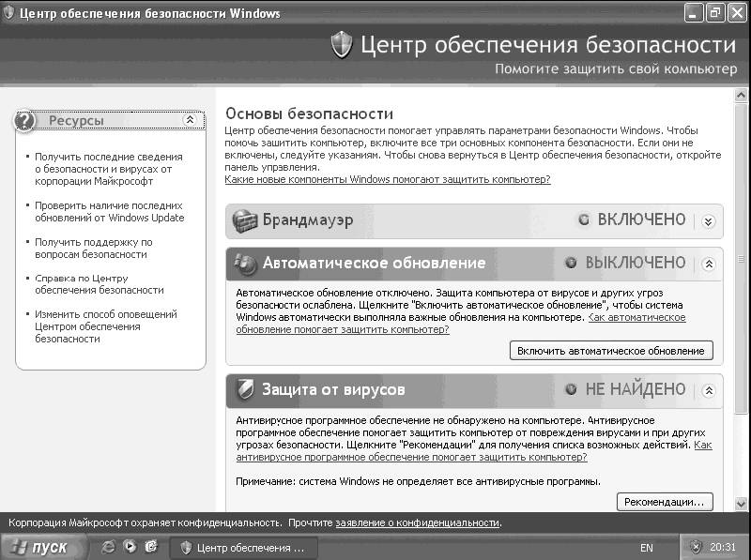Expand the Брандмауэр section
Screen dimensions: 751x560
(x=709, y=221)
